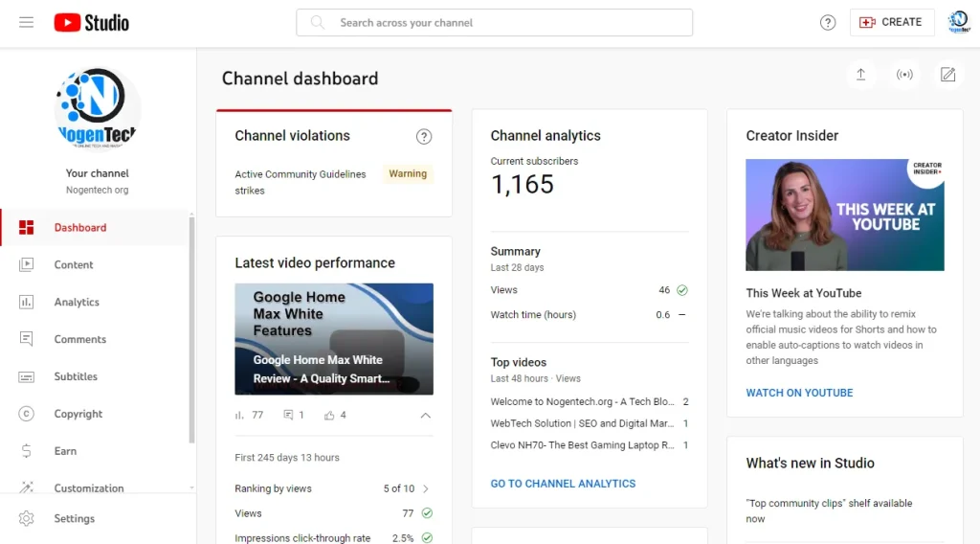Click "Active Community Guidelines strikes" text
The image size is (980, 544).
[x=301, y=182]
